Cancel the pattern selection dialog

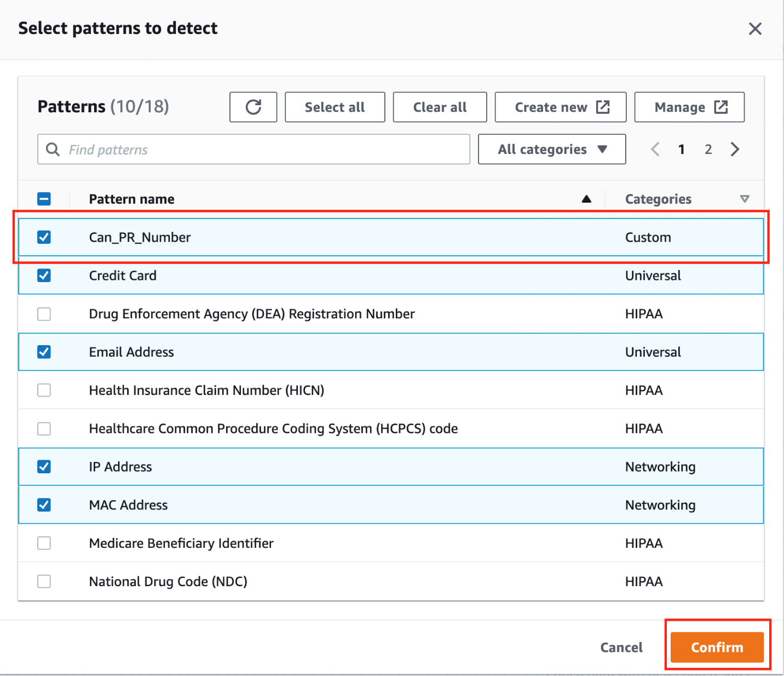[621, 648]
